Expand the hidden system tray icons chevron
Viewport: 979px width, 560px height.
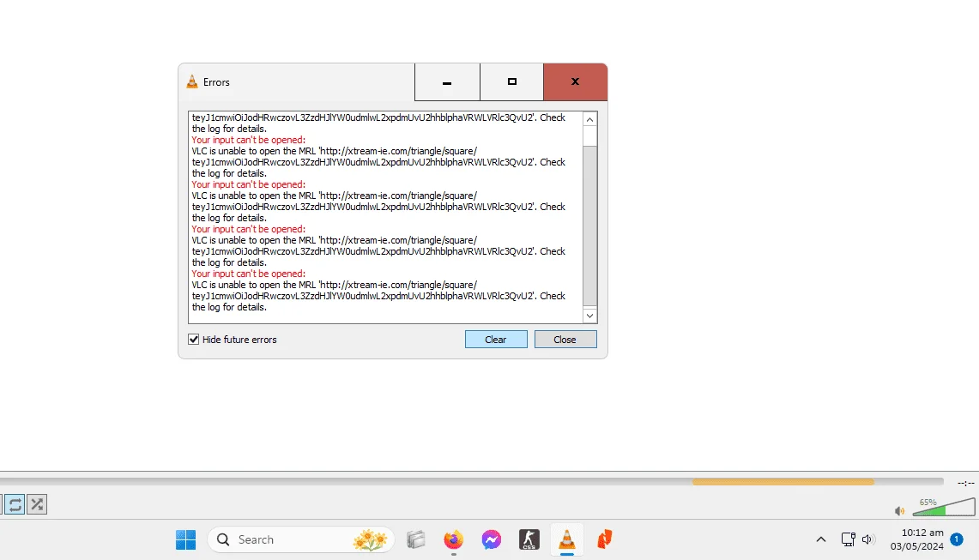point(821,539)
